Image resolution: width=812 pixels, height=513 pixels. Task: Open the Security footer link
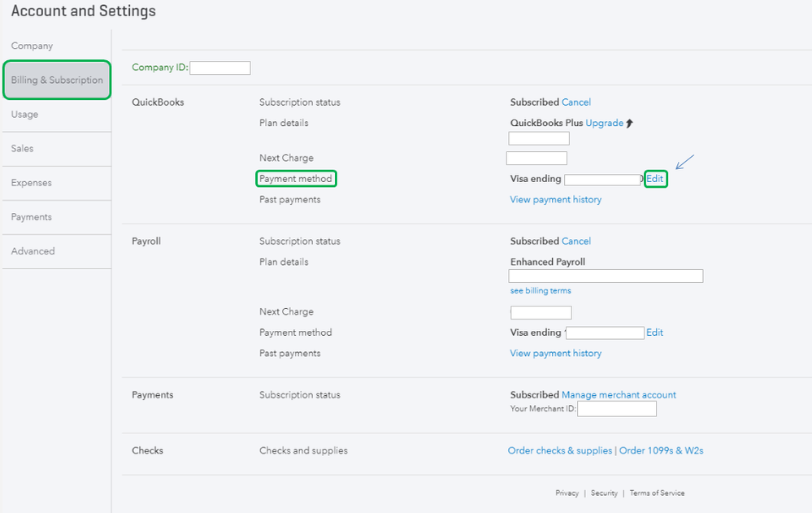click(605, 493)
